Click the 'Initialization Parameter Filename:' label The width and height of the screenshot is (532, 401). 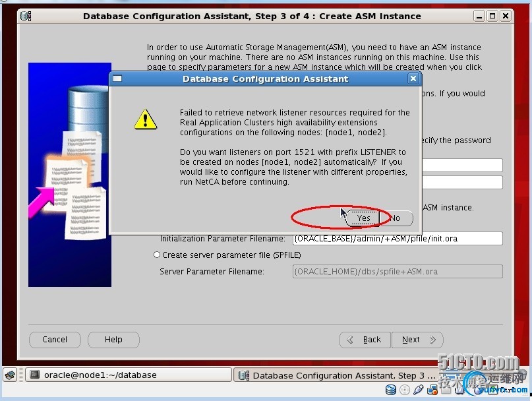point(223,239)
